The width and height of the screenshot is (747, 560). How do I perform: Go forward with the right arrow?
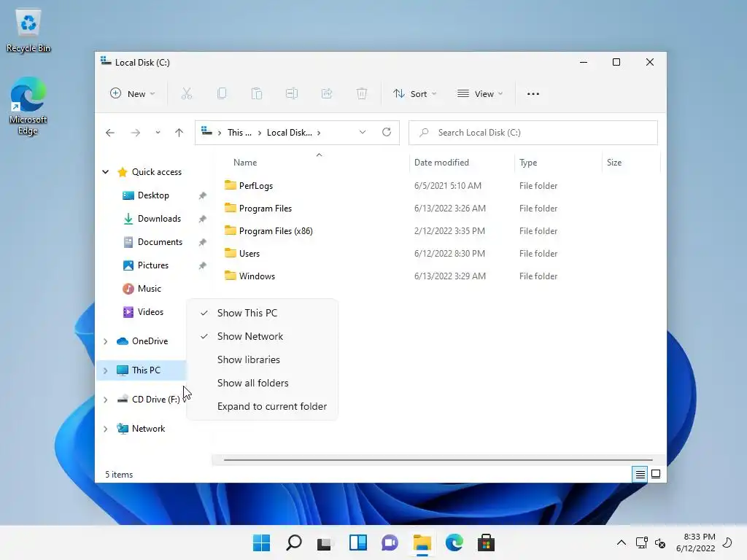click(x=136, y=133)
